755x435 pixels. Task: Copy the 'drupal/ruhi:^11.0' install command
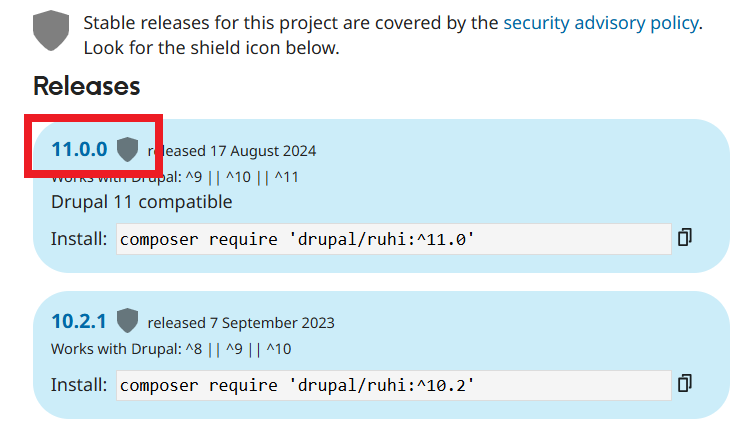[685, 237]
